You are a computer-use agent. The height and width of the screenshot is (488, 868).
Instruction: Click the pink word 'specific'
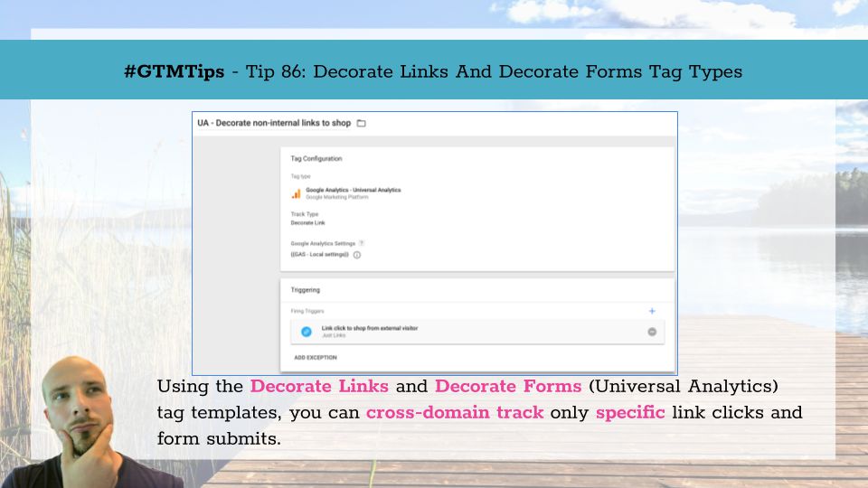tap(630, 413)
